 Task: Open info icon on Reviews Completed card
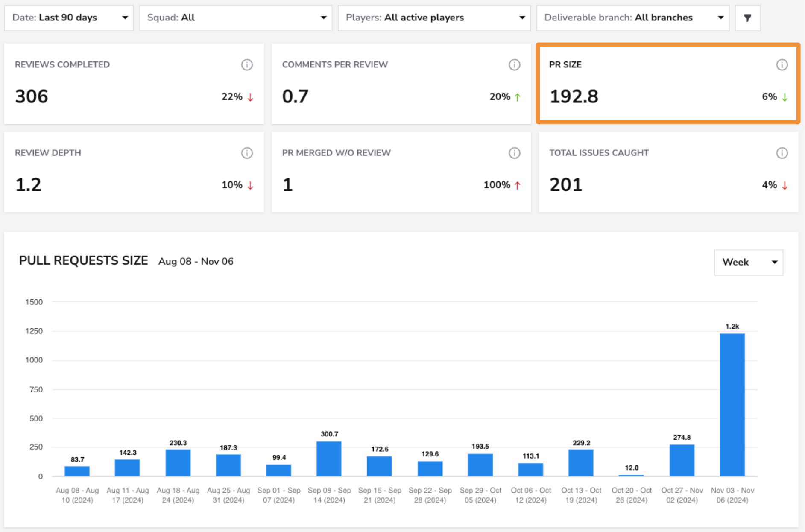(x=247, y=65)
